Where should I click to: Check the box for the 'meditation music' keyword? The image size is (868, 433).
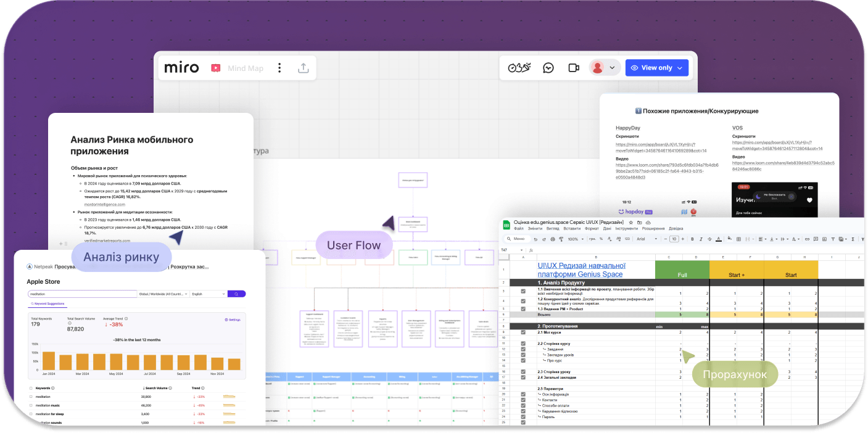pos(31,405)
